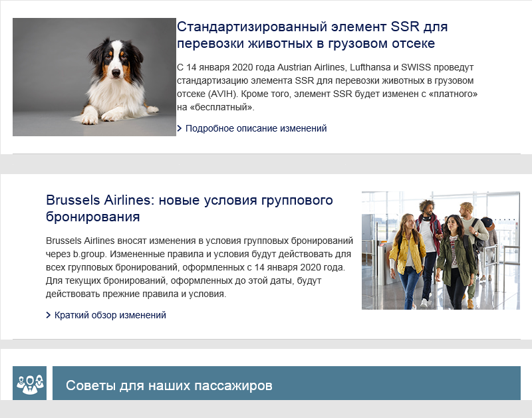This screenshot has width=532, height=418.
Task: Click the passengers group icon
Action: tap(29, 383)
